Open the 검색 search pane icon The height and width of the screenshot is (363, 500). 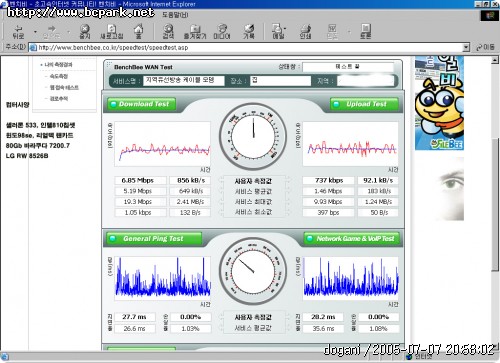point(168,32)
